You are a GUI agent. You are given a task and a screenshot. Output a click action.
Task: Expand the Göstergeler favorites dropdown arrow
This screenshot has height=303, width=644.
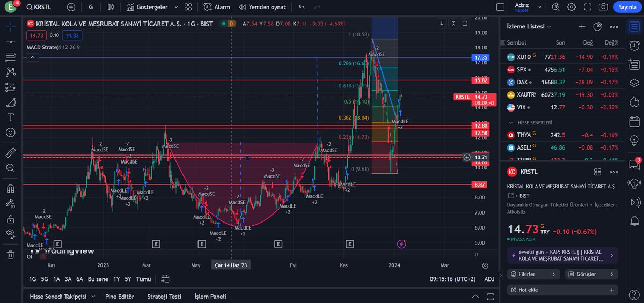click(x=175, y=7)
